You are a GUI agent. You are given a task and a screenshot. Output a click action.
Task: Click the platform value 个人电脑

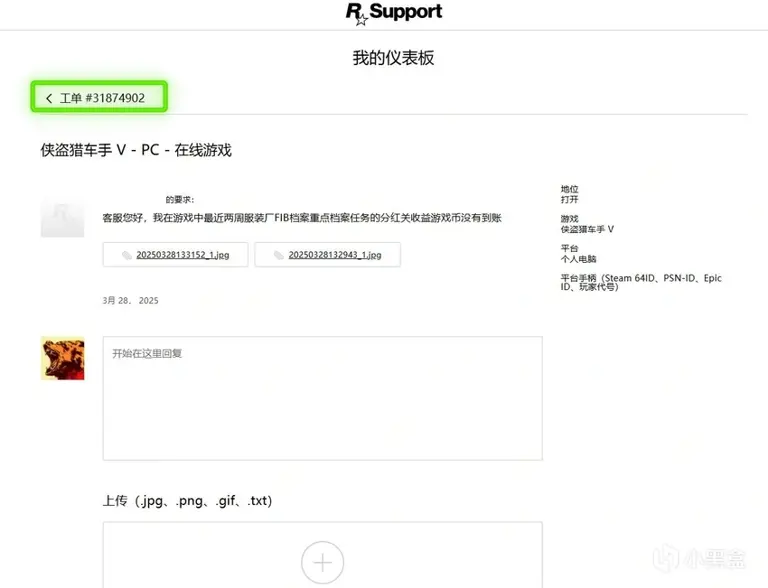(x=578, y=259)
